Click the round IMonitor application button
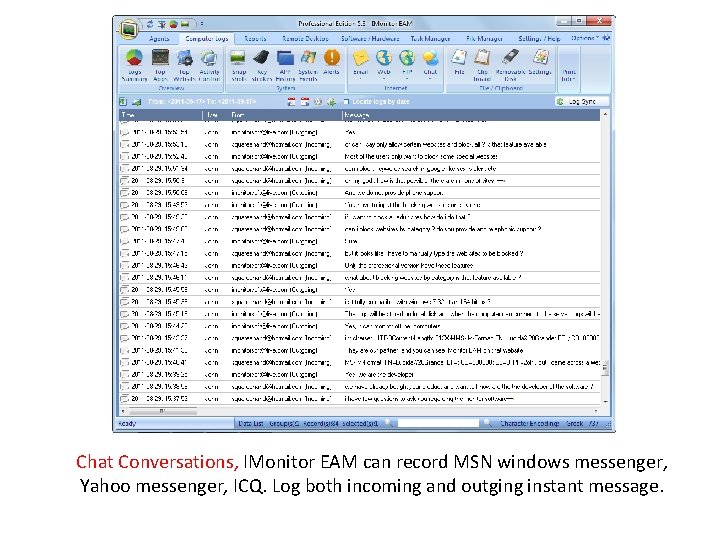 [129, 29]
